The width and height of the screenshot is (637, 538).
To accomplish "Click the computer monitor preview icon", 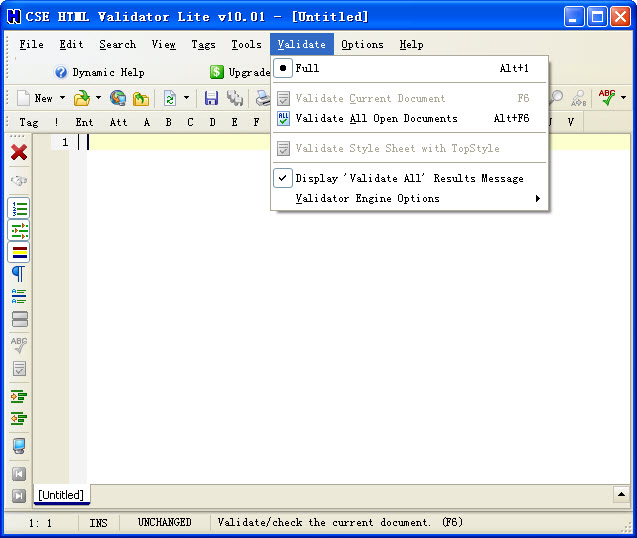I will click(19, 446).
